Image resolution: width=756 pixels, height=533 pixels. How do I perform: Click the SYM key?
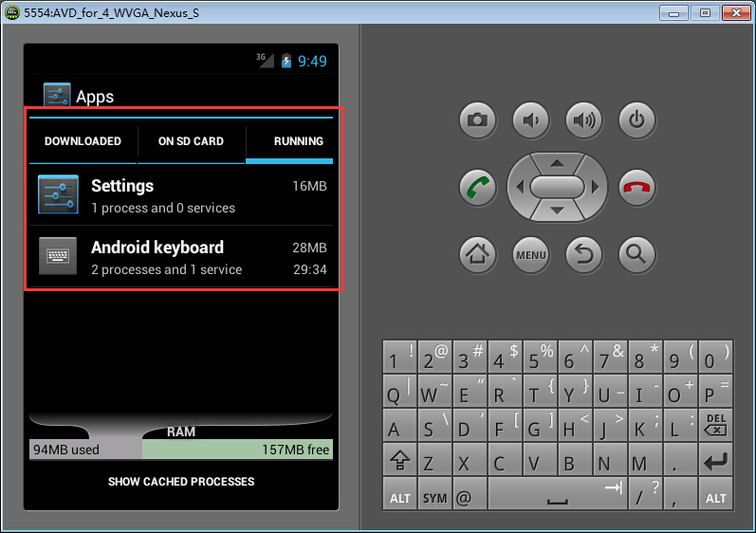coord(434,493)
